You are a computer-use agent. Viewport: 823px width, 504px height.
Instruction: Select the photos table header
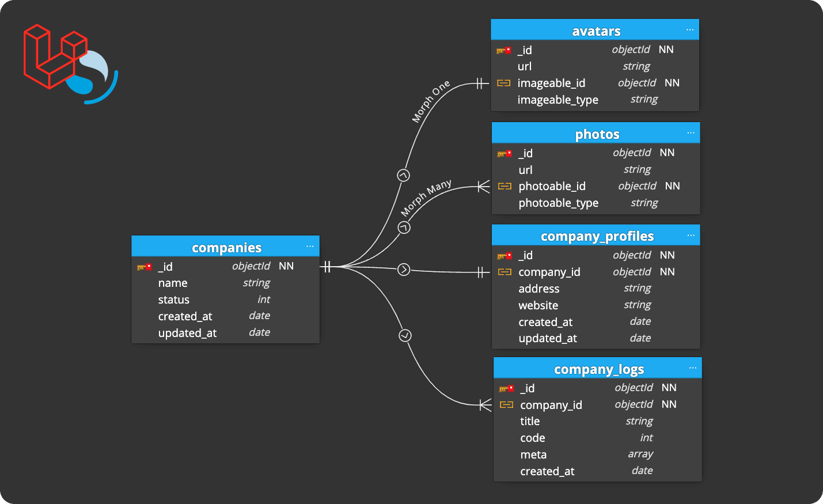(596, 133)
